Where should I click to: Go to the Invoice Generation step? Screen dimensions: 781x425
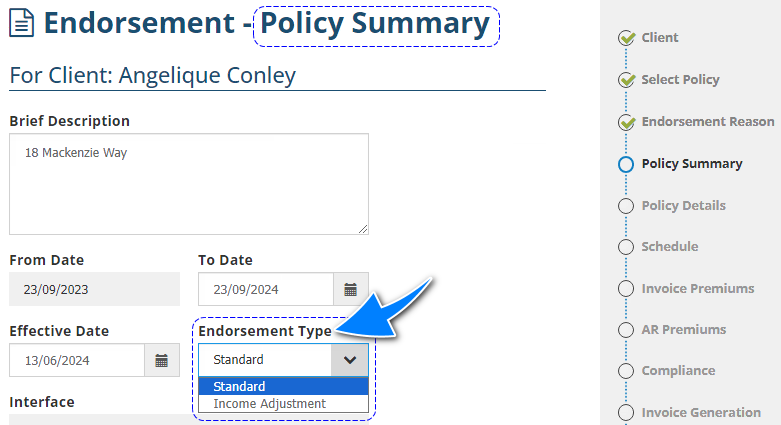pyautogui.click(x=700, y=412)
